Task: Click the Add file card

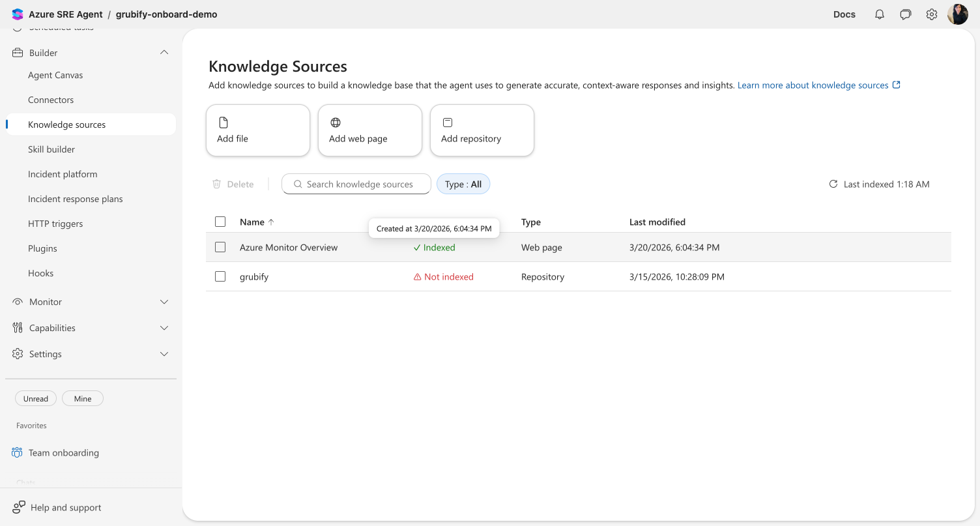Action: 258,130
